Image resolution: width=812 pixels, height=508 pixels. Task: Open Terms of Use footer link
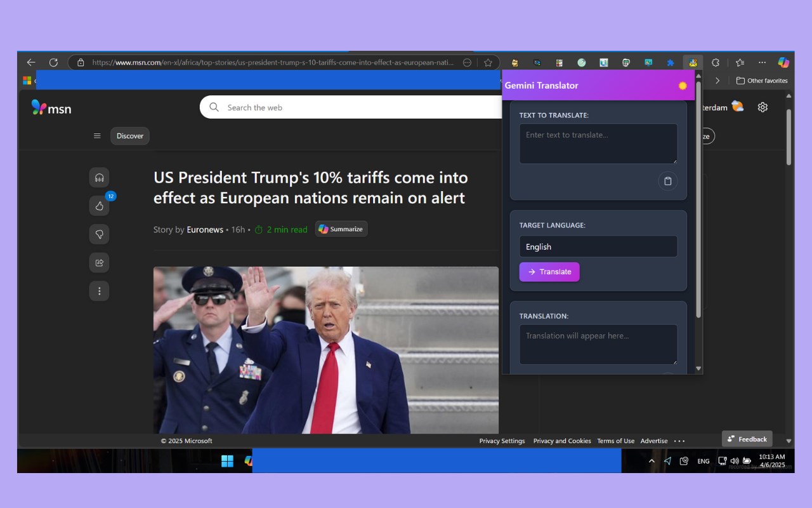[615, 441]
